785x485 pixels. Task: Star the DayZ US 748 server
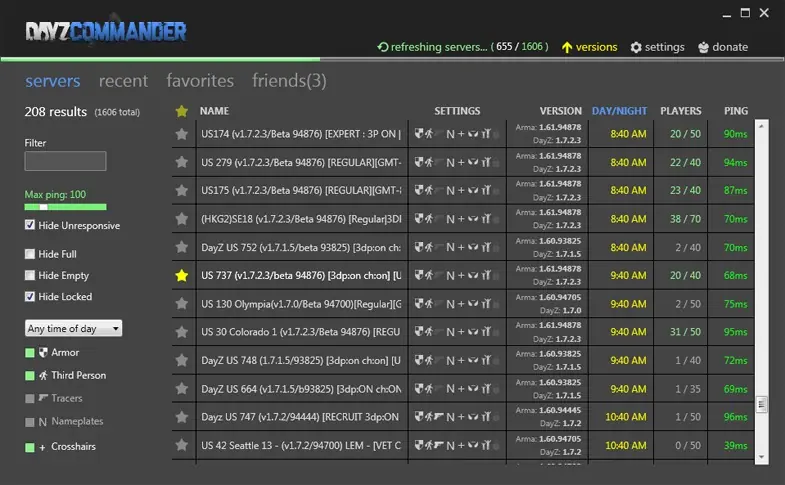point(182,360)
